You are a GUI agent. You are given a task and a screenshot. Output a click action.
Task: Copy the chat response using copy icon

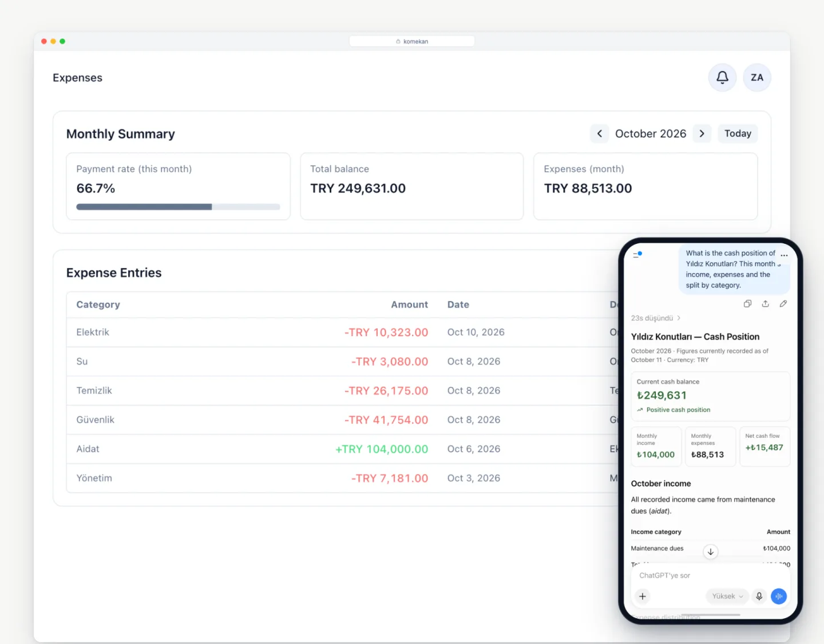click(x=747, y=304)
